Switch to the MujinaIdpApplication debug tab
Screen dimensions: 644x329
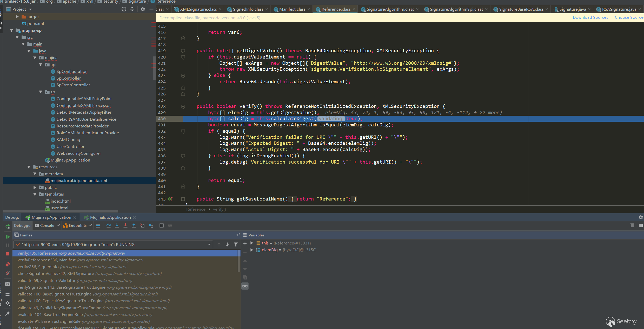(x=110, y=217)
